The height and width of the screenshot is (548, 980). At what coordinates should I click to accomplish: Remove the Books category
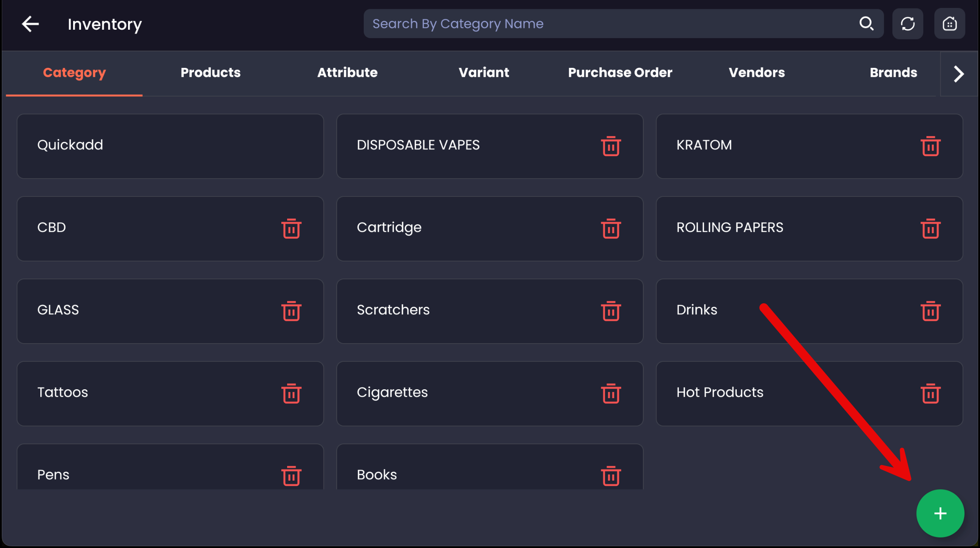tap(611, 476)
